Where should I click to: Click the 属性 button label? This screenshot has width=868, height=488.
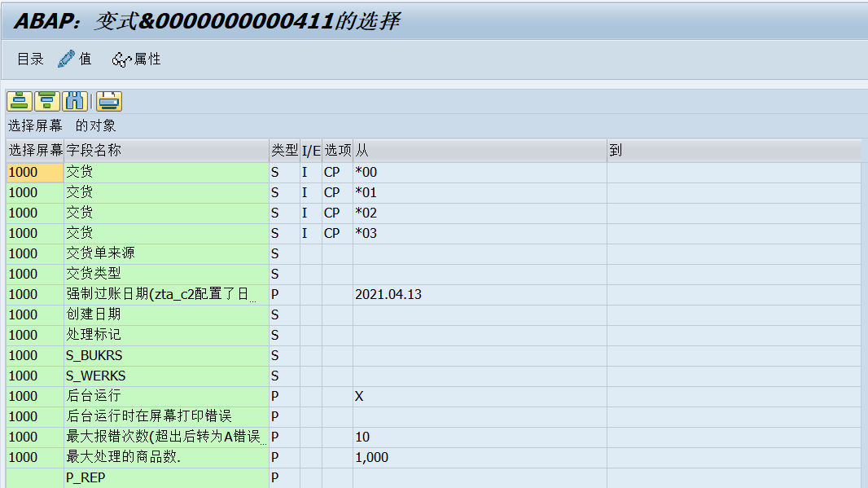[147, 59]
